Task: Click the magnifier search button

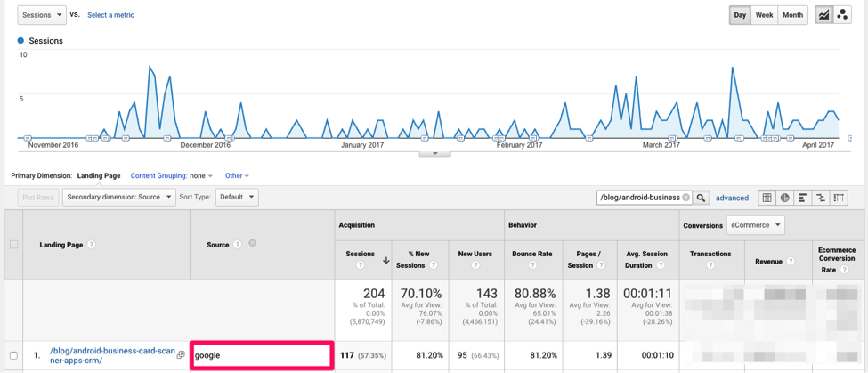Action: pyautogui.click(x=702, y=198)
